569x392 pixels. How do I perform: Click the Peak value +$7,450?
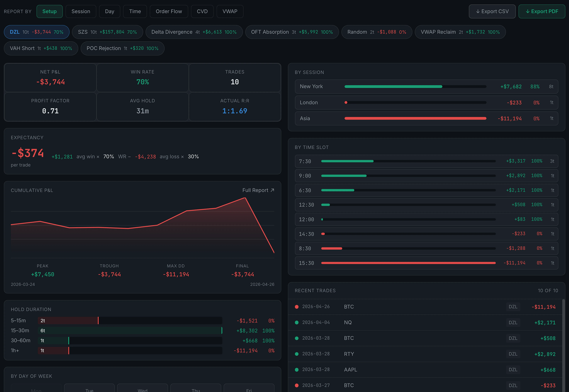(43, 274)
